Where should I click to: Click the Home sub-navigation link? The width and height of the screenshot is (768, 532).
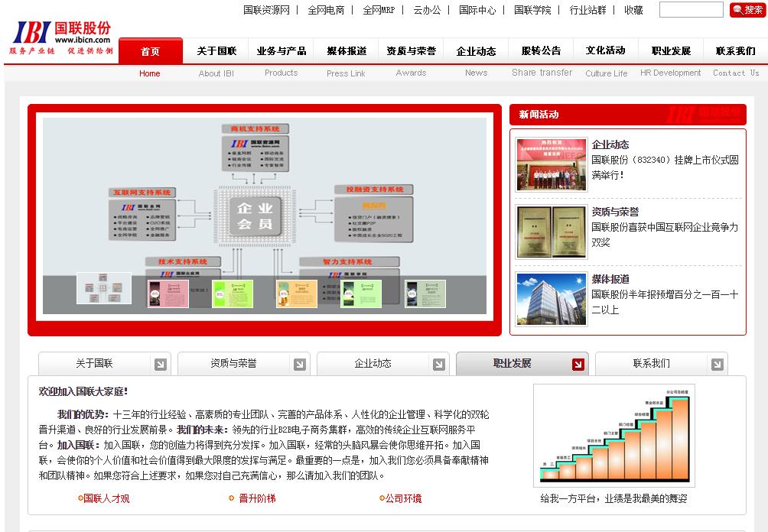pyautogui.click(x=150, y=73)
